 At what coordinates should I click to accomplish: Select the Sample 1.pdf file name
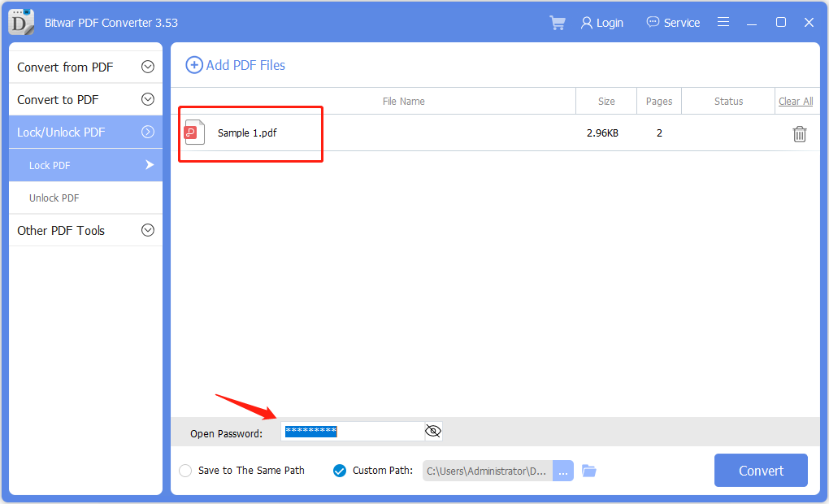point(247,133)
